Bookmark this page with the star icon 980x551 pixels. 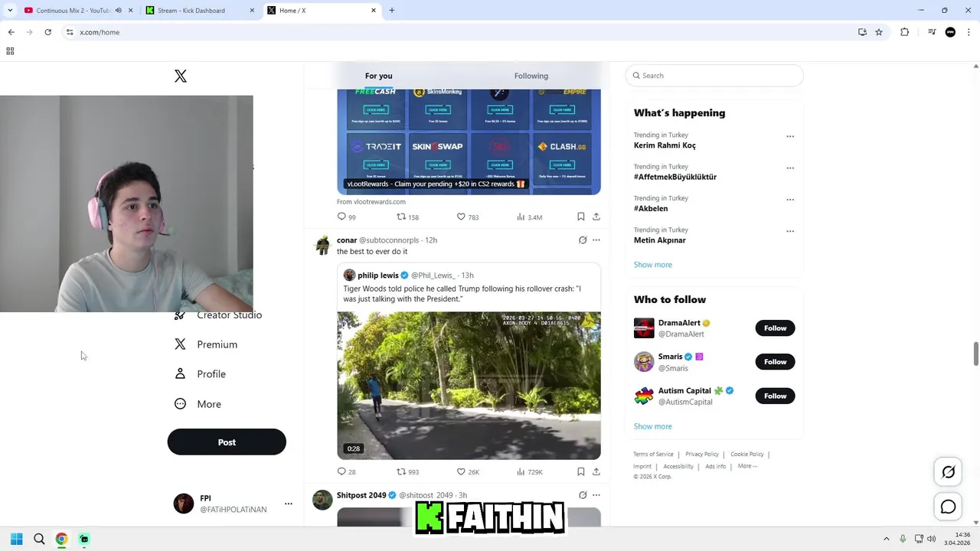(879, 32)
